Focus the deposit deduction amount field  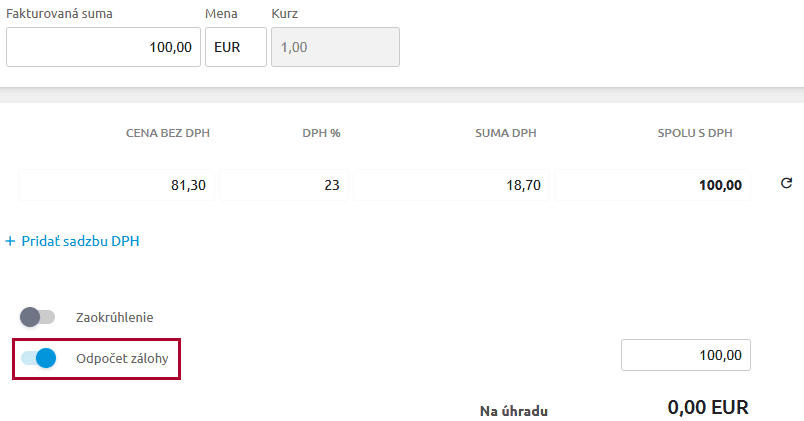[x=685, y=355]
